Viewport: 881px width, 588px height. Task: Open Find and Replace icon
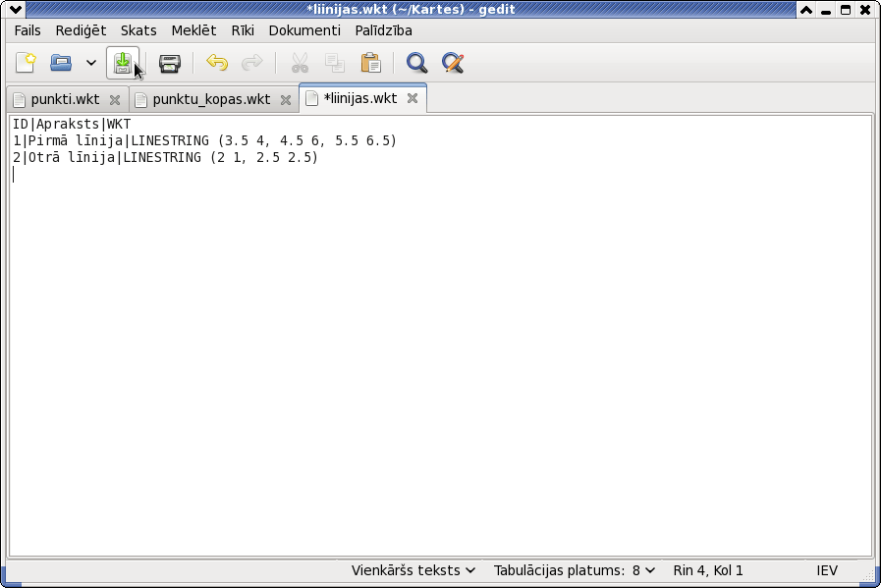(453, 63)
